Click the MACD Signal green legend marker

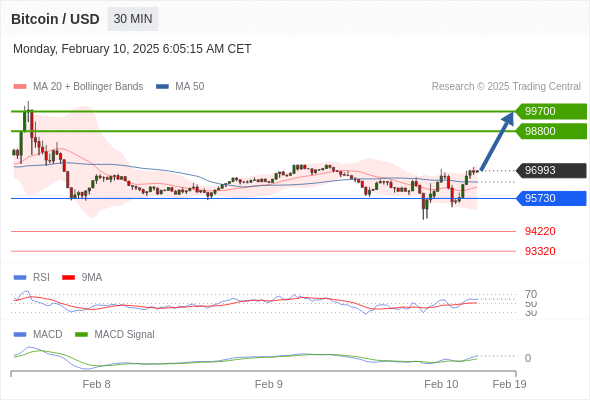81,334
